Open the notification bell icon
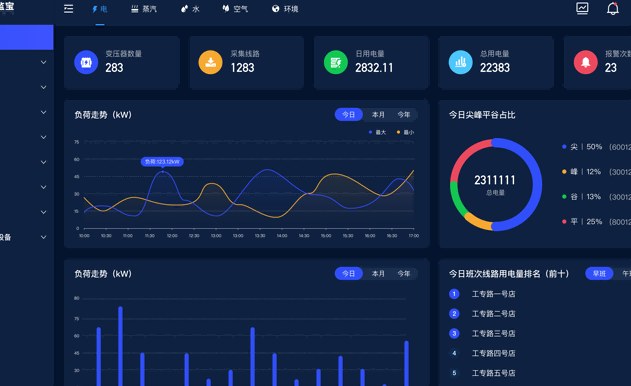631x386 pixels. (612, 8)
